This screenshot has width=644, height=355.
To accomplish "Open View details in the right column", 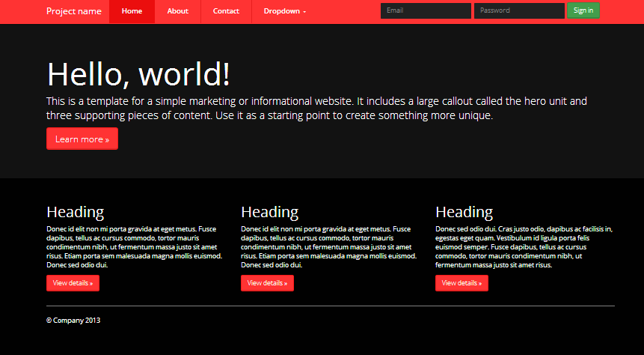I will [461, 283].
